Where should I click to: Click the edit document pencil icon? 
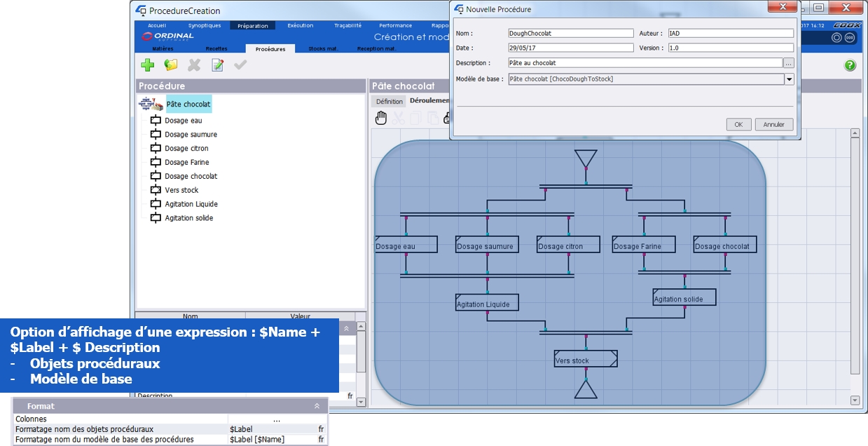(218, 65)
